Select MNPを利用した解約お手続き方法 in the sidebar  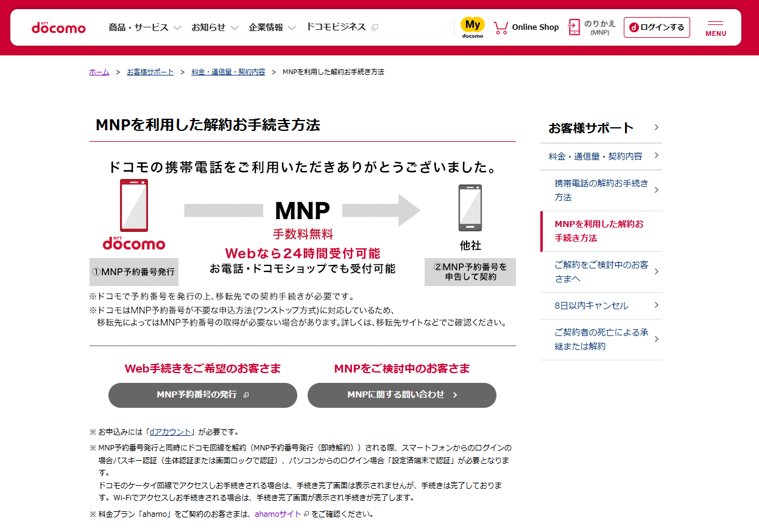click(x=601, y=231)
